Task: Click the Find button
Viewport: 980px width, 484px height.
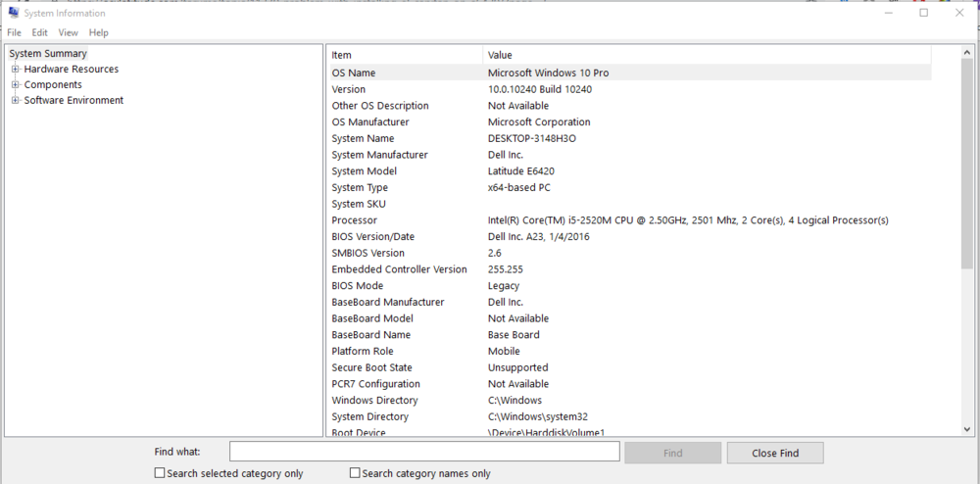Action: (x=672, y=453)
